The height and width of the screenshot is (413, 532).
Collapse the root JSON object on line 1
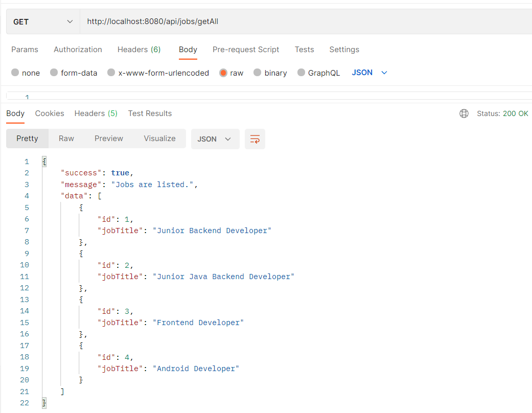tap(44, 161)
